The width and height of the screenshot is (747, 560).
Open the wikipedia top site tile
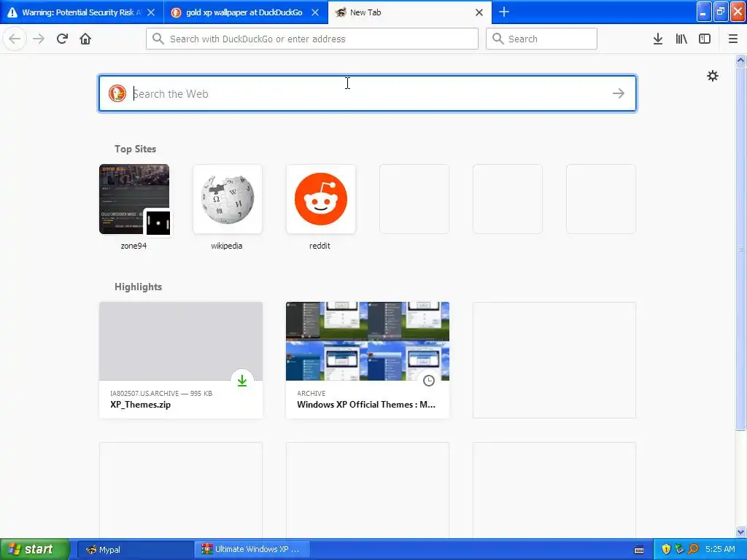click(228, 199)
